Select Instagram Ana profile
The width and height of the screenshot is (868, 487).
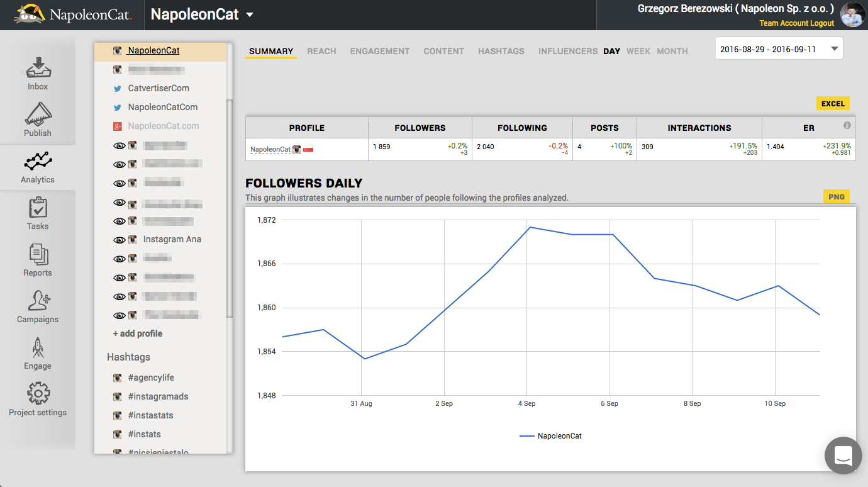coord(172,240)
